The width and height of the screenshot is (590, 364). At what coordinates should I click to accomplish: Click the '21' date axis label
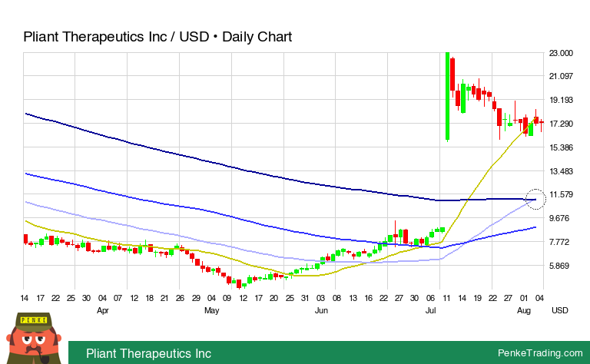[164, 298]
